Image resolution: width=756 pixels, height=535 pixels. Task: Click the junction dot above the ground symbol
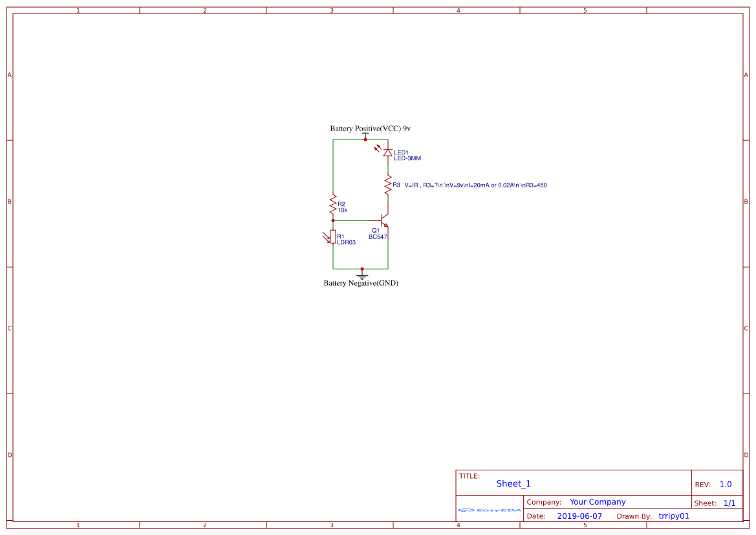[x=362, y=269]
